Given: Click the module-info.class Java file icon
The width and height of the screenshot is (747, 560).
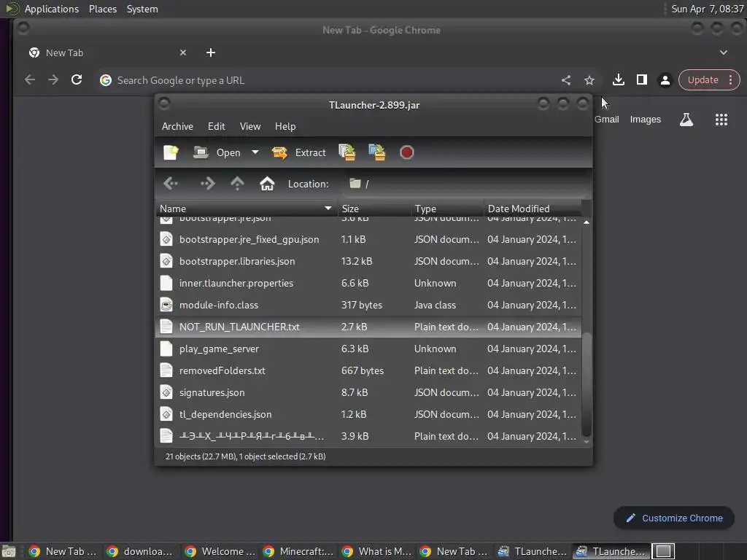Looking at the screenshot, I should coord(166,305).
